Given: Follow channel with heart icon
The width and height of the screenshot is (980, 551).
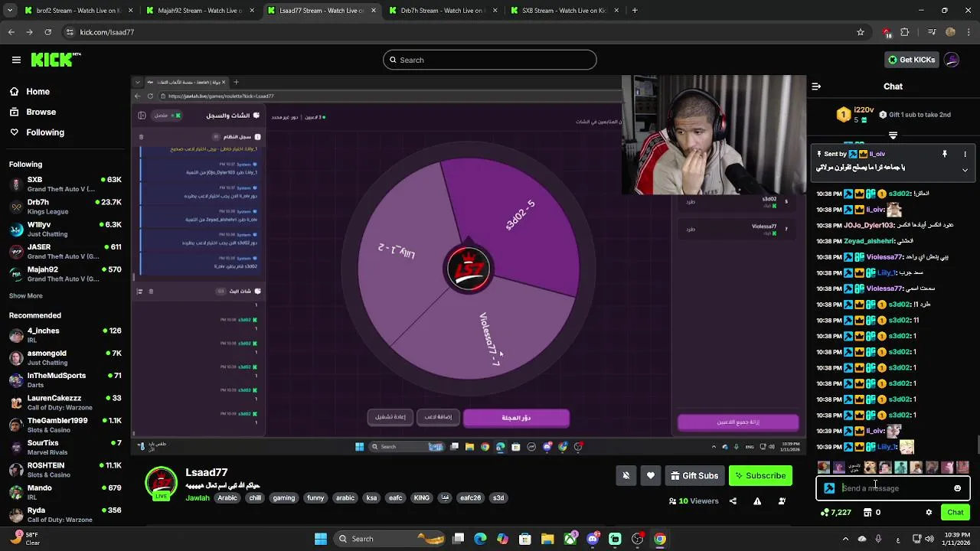Looking at the screenshot, I should point(651,475).
